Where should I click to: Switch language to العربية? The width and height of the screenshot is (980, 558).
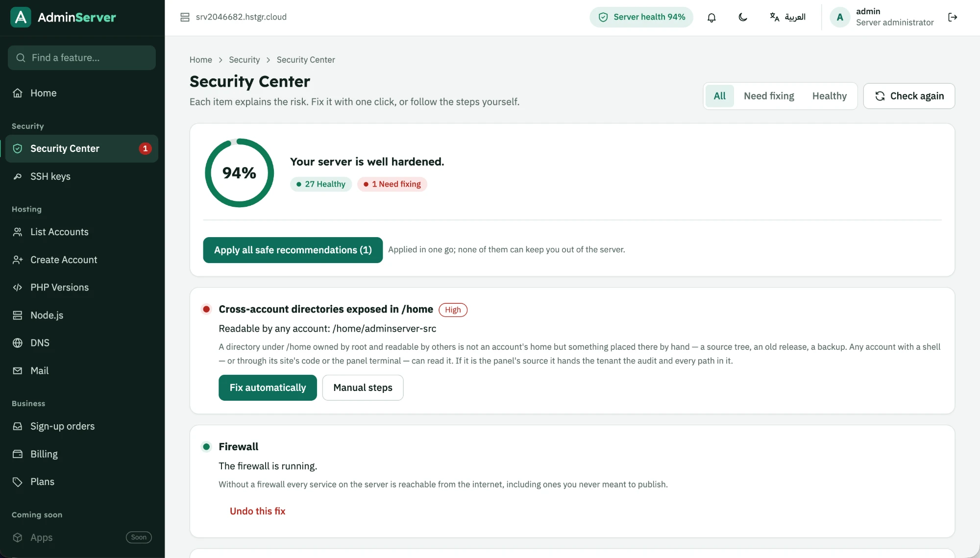click(x=787, y=17)
